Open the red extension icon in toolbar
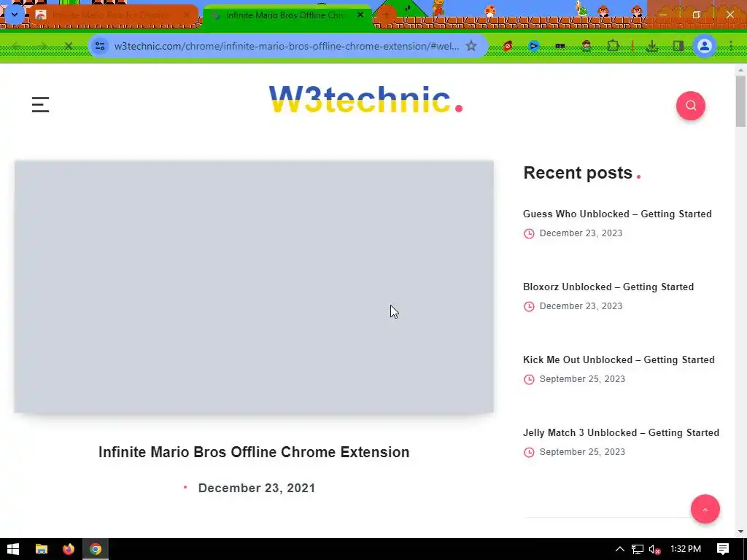 coord(508,46)
